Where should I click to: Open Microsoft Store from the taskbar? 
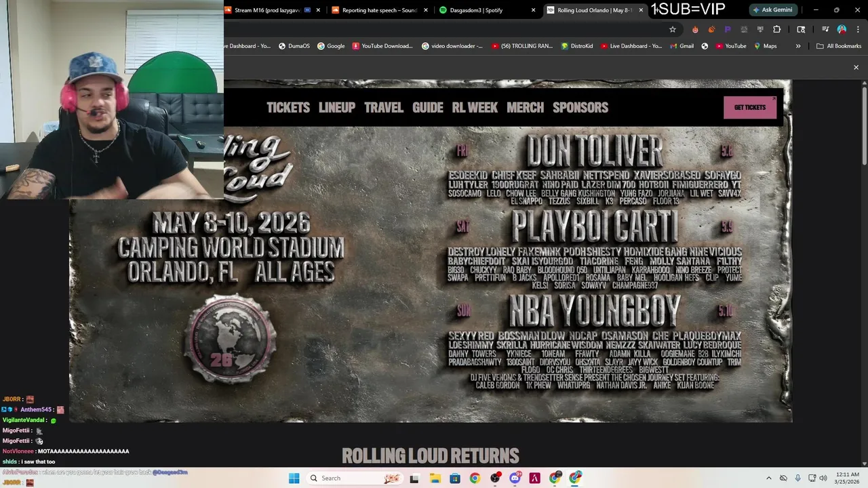(455, 478)
